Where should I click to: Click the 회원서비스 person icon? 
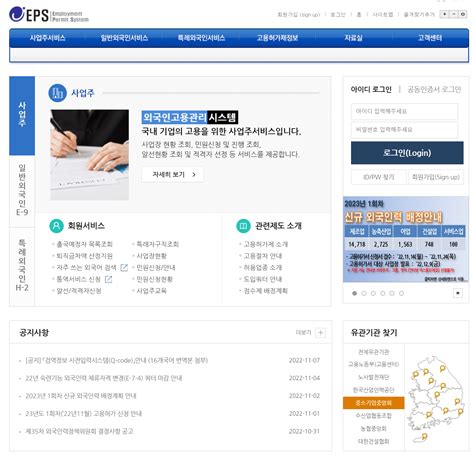(56, 226)
